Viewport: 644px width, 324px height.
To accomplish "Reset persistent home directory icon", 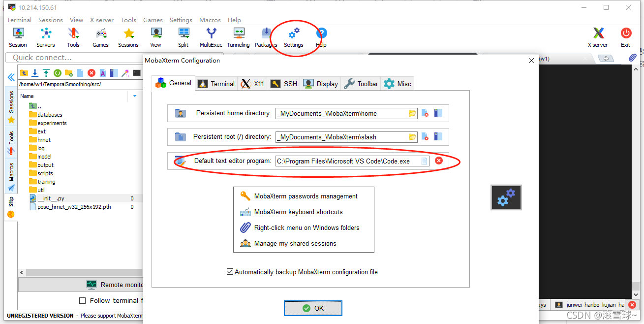I will coord(426,113).
